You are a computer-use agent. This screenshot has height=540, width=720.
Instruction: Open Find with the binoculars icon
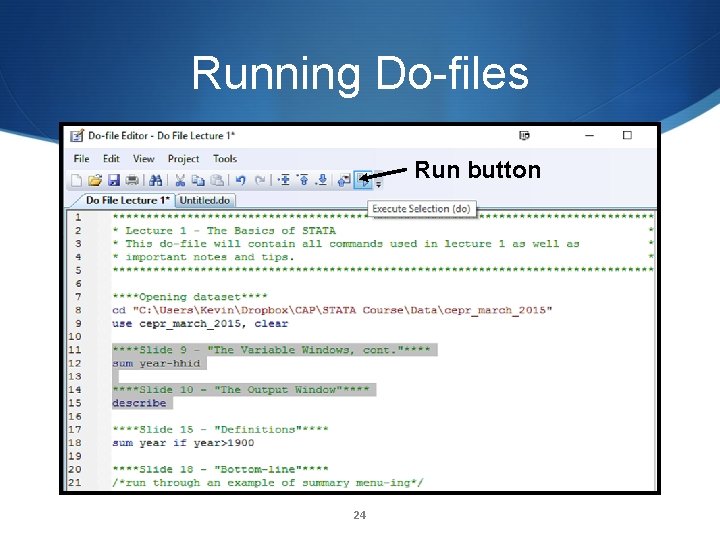[156, 180]
